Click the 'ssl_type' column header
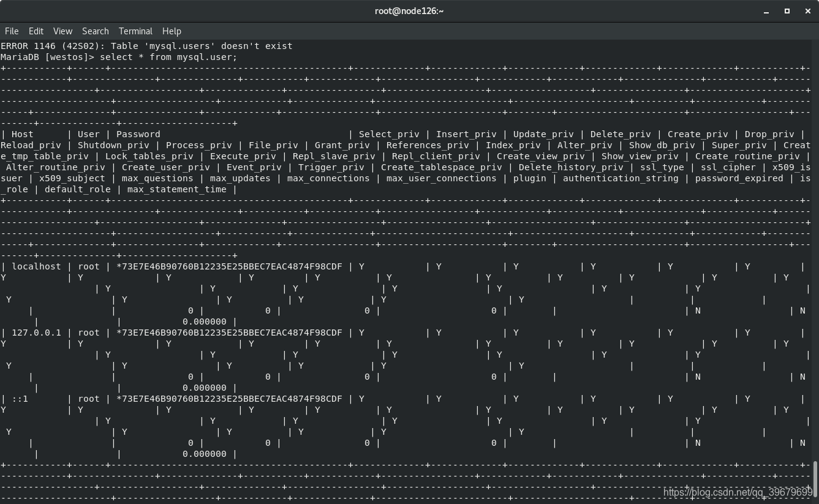This screenshot has width=819, height=504. pyautogui.click(x=662, y=167)
